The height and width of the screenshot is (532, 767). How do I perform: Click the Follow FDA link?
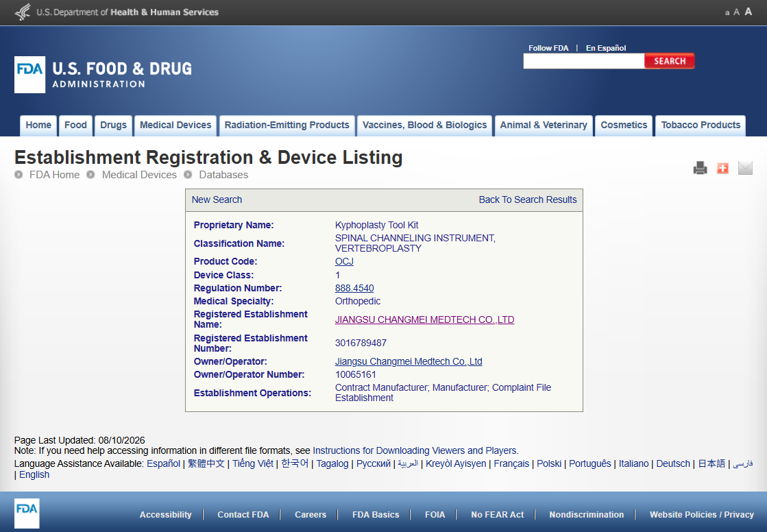[x=548, y=48]
